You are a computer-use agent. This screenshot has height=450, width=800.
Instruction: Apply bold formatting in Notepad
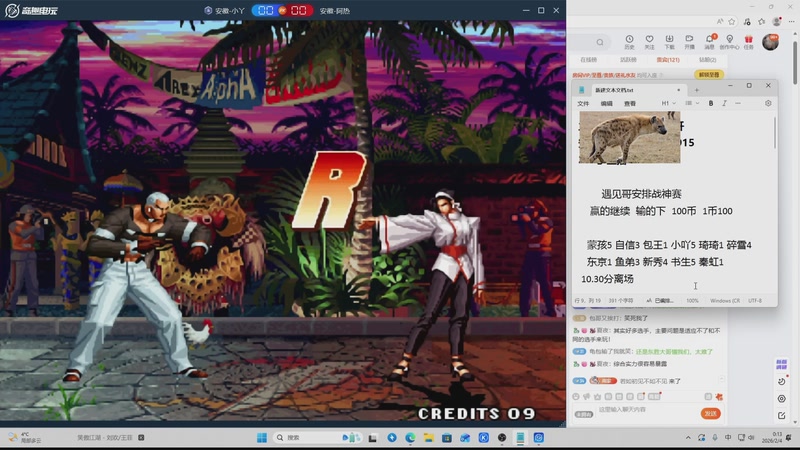(711, 103)
